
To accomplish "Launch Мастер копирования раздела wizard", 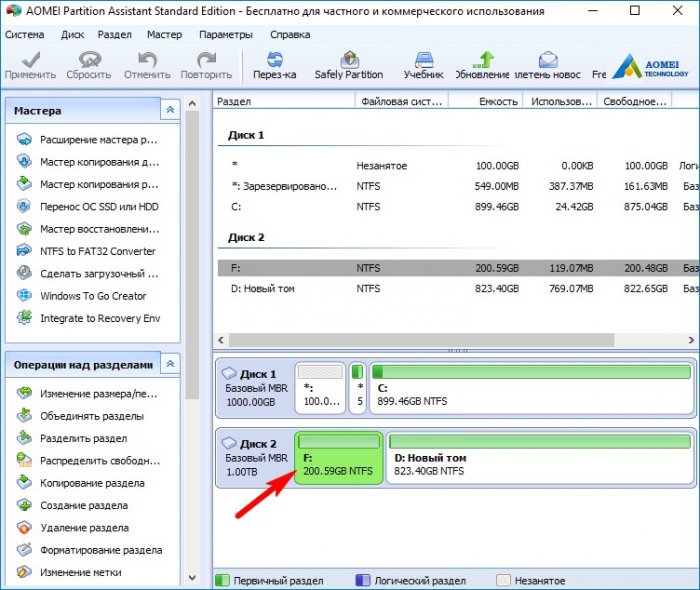I will 87,184.
